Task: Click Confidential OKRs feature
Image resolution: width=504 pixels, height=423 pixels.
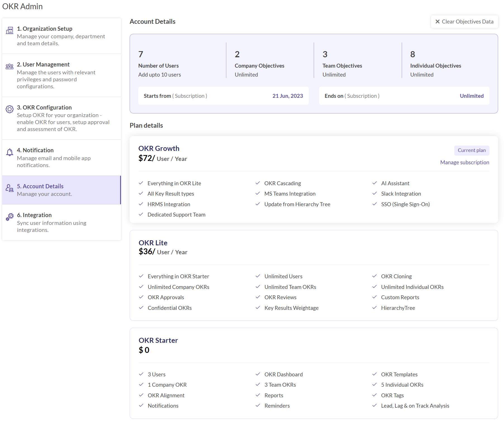Action: coord(170,308)
